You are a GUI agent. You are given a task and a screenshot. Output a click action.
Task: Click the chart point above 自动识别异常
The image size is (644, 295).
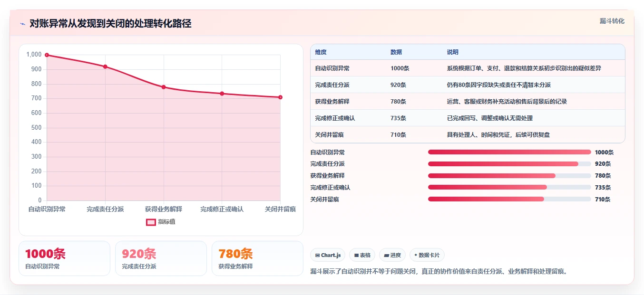[47, 55]
